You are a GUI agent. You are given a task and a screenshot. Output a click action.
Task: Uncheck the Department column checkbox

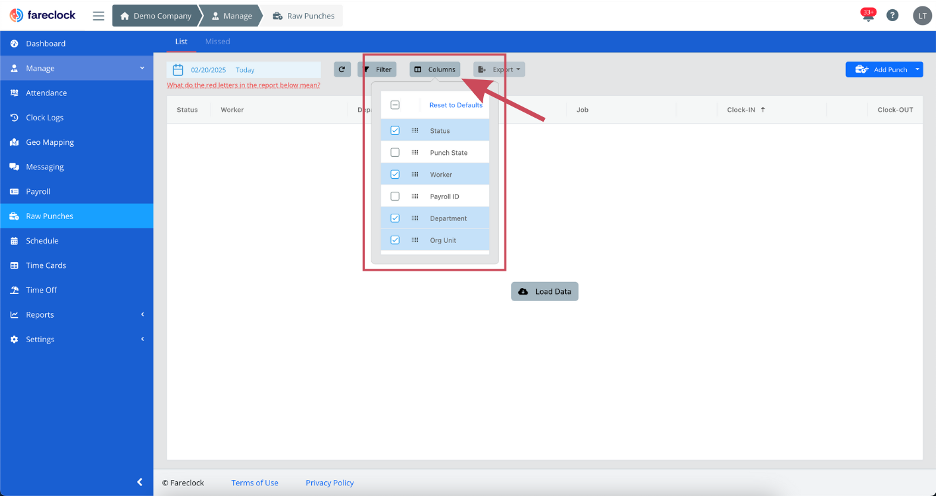[x=395, y=218]
